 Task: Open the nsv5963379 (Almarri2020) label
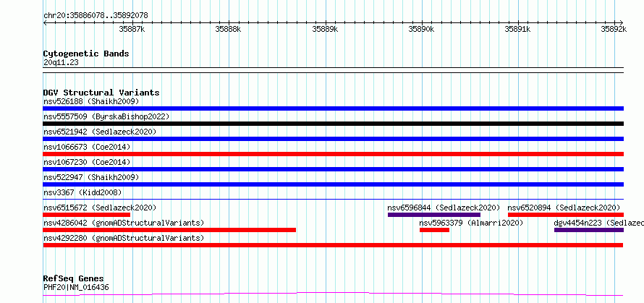tap(472, 223)
